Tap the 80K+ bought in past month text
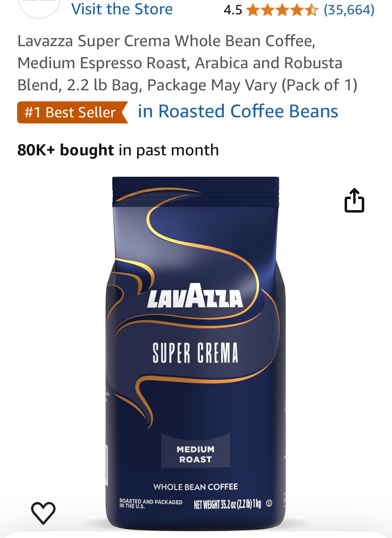The image size is (392, 538). click(118, 150)
